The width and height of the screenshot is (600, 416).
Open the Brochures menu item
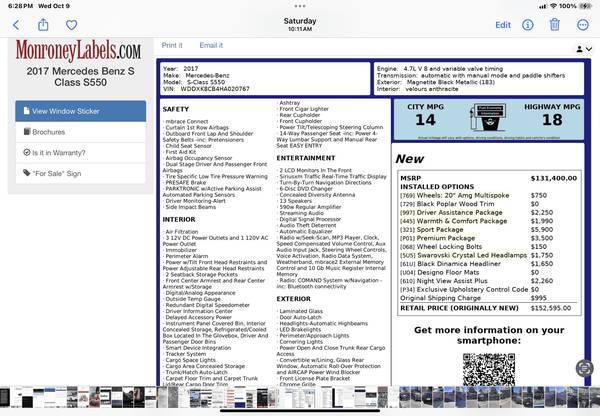(81, 132)
